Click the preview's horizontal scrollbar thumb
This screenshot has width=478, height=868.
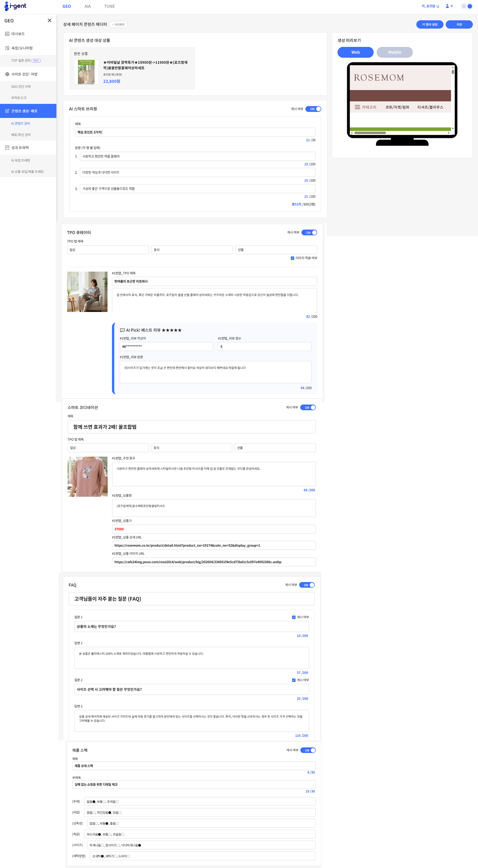click(370, 133)
